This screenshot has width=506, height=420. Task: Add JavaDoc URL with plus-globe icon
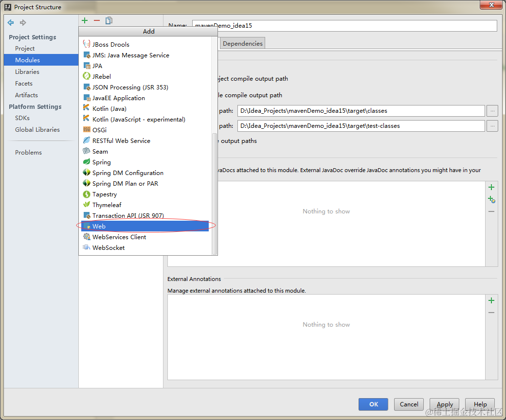pos(491,199)
